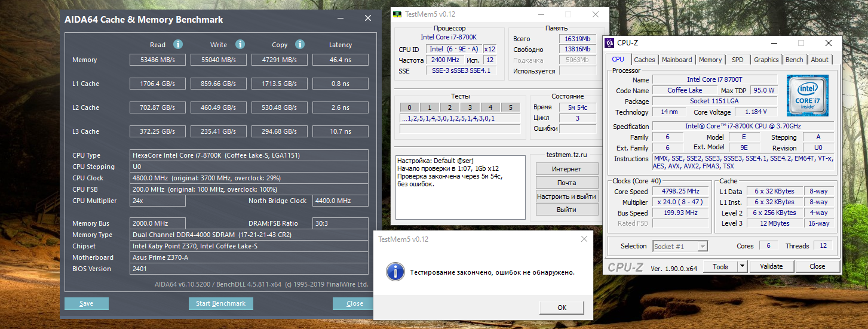
Task: Click the Memory Write value 55040 MB/s
Action: [x=219, y=60]
